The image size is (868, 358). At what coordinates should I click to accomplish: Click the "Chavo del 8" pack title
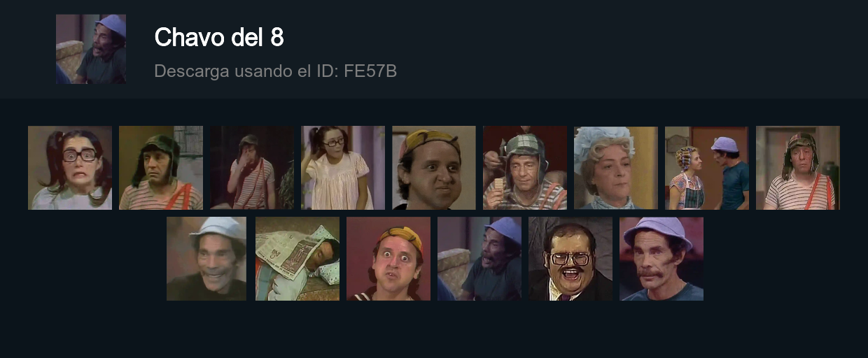219,37
